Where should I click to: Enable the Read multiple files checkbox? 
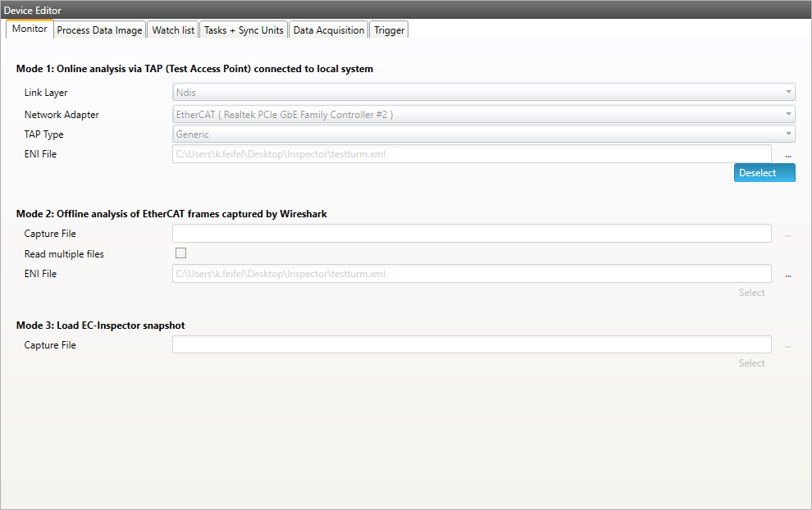tap(180, 253)
